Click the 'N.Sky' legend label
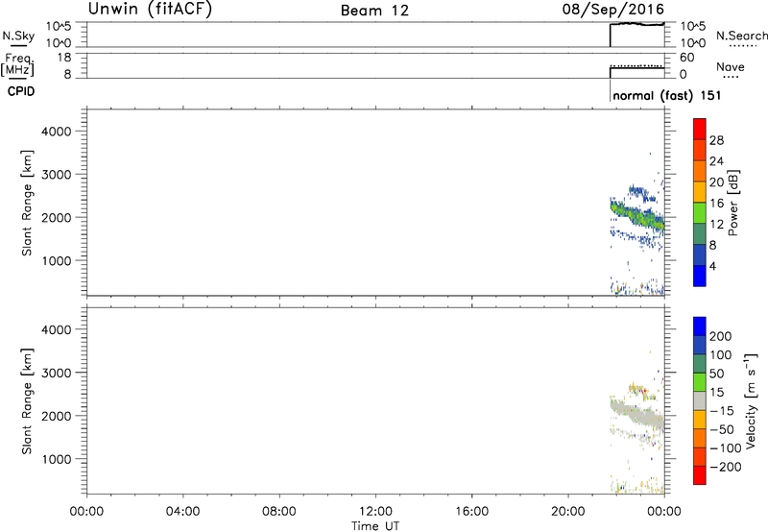Image resolution: width=768 pixels, height=532 pixels. click(18, 36)
